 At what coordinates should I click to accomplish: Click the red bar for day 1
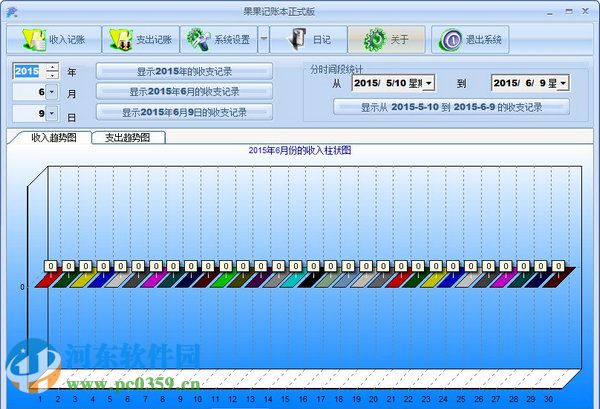pos(46,280)
